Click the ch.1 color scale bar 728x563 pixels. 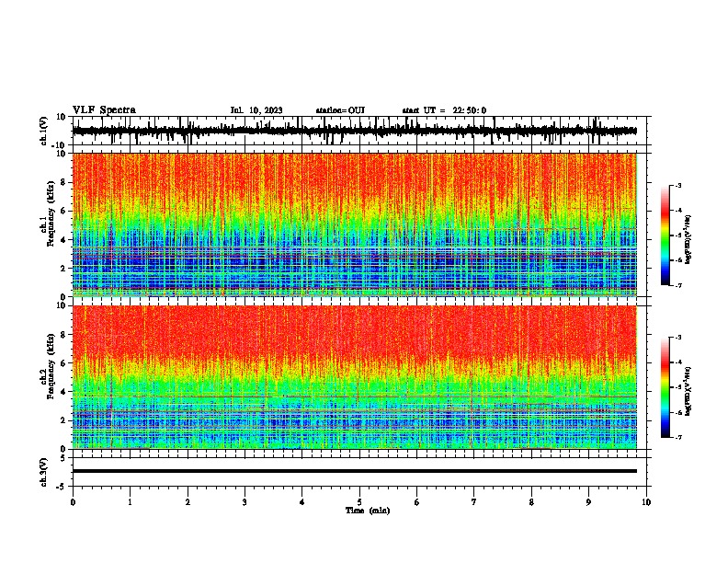pos(665,236)
